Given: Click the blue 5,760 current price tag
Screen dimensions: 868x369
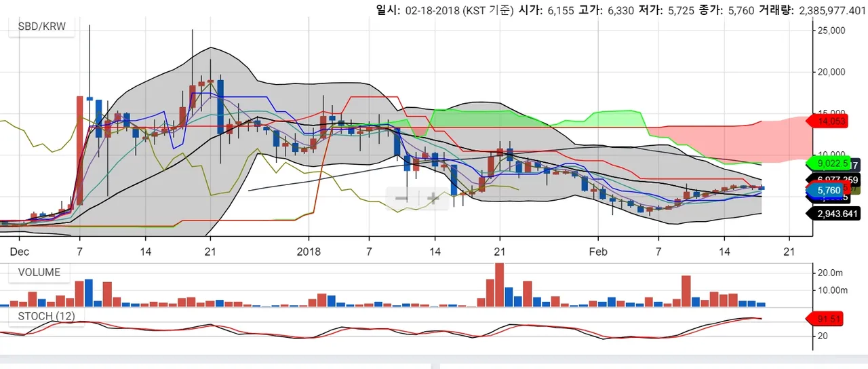Looking at the screenshot, I should click(825, 191).
